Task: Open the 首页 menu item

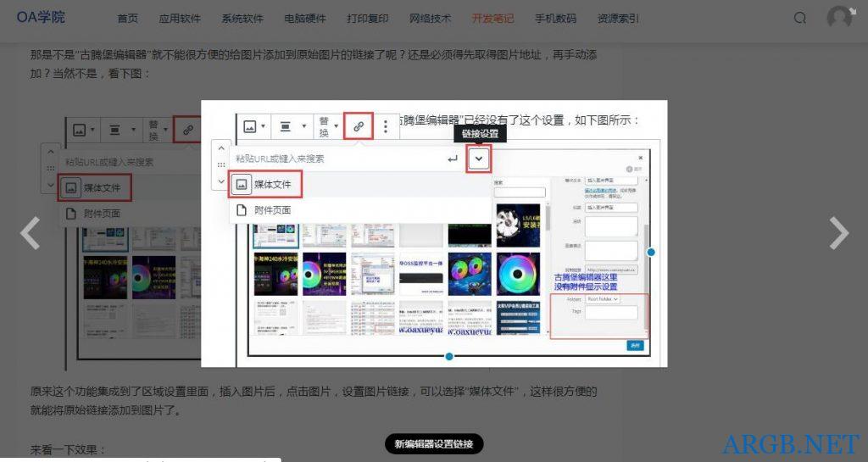Action: [x=127, y=19]
